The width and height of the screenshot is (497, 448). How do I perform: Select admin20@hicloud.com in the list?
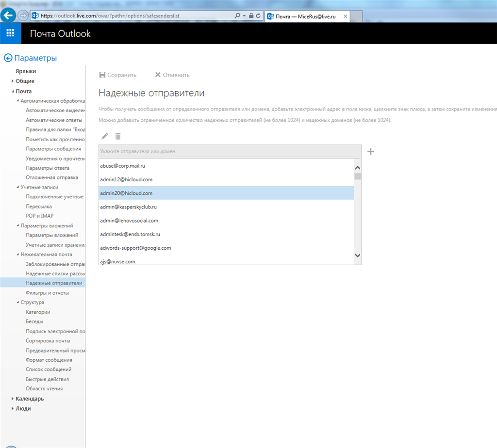point(226,193)
